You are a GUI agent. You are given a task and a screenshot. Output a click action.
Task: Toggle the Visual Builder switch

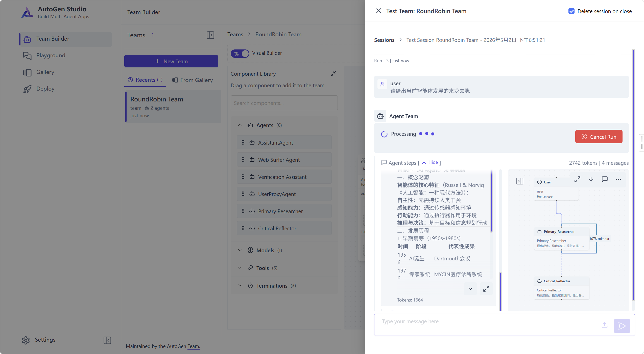[240, 53]
